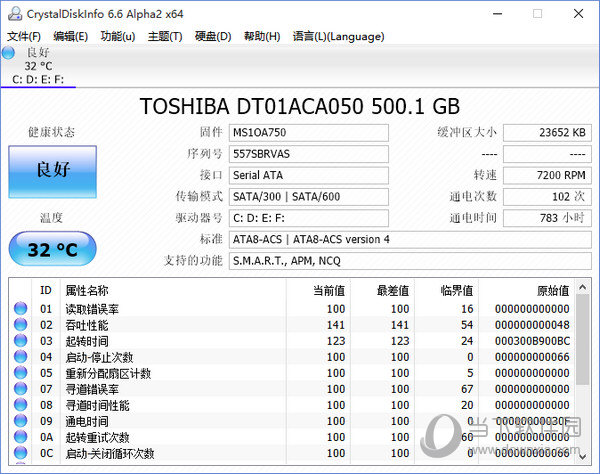Click the 32 °C temperature button
Image resolution: width=600 pixels, height=474 pixels.
52,249
